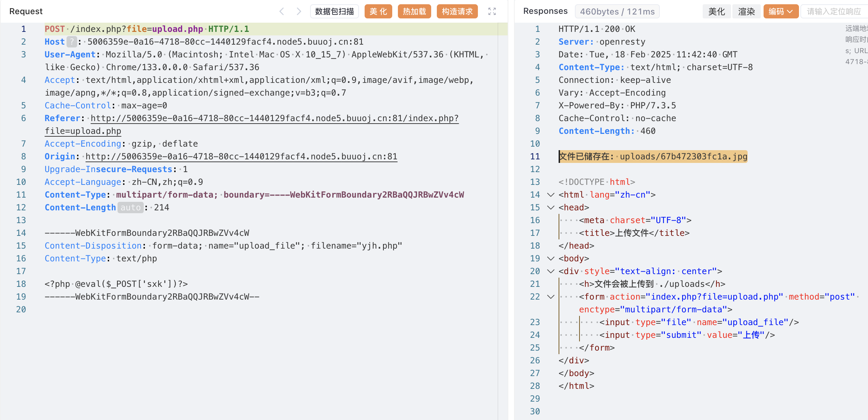Toggle the 热加载 button
Viewport: 868px width, 420px height.
pos(414,11)
